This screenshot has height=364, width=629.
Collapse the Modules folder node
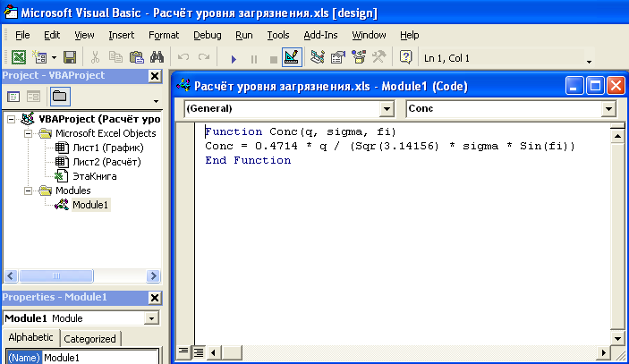[x=28, y=190]
